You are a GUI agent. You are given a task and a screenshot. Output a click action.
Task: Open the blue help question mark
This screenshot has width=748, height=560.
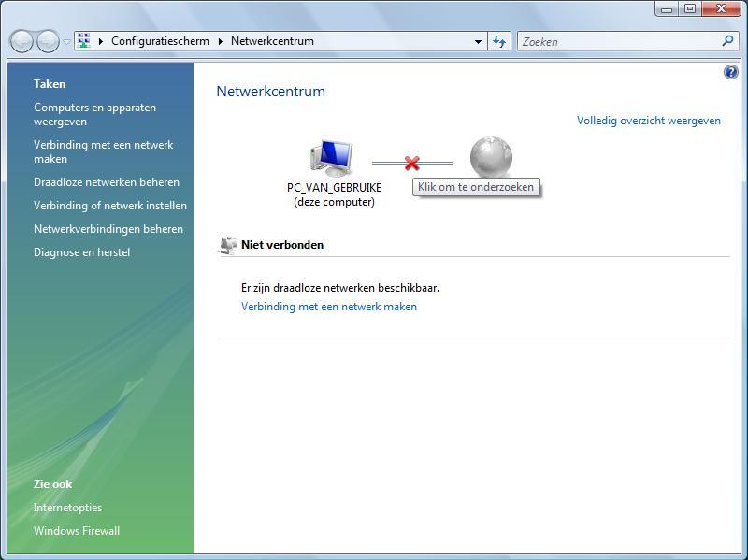pyautogui.click(x=730, y=72)
